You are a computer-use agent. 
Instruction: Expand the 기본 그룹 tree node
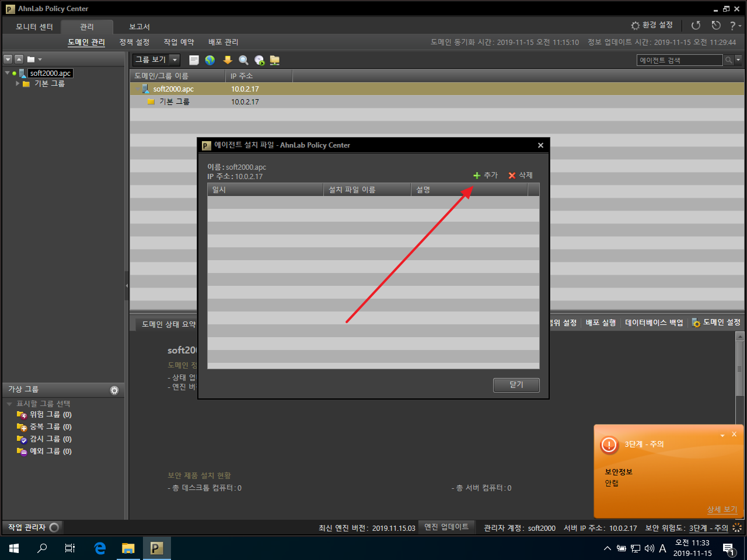click(18, 83)
